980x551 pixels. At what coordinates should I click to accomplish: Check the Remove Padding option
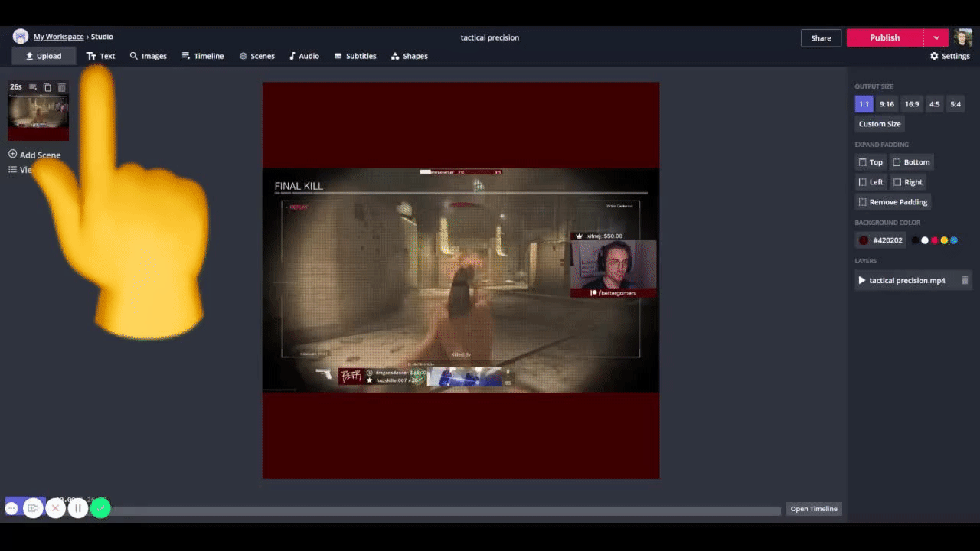tap(892, 202)
